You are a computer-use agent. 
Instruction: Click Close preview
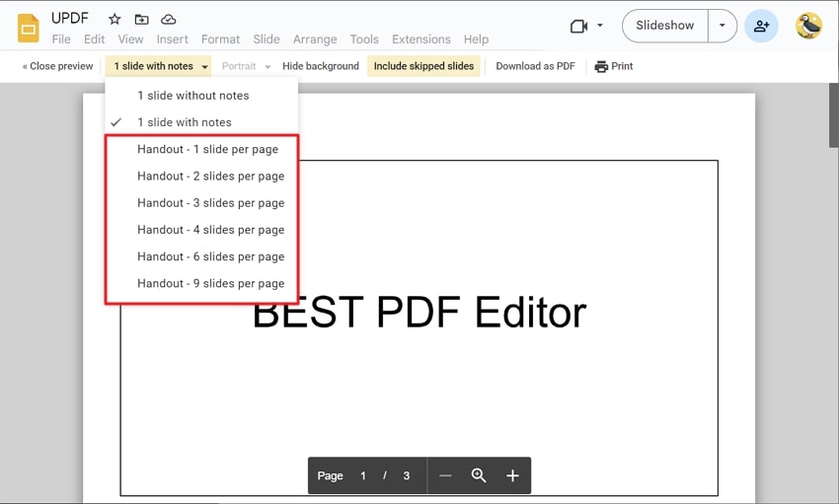point(58,66)
